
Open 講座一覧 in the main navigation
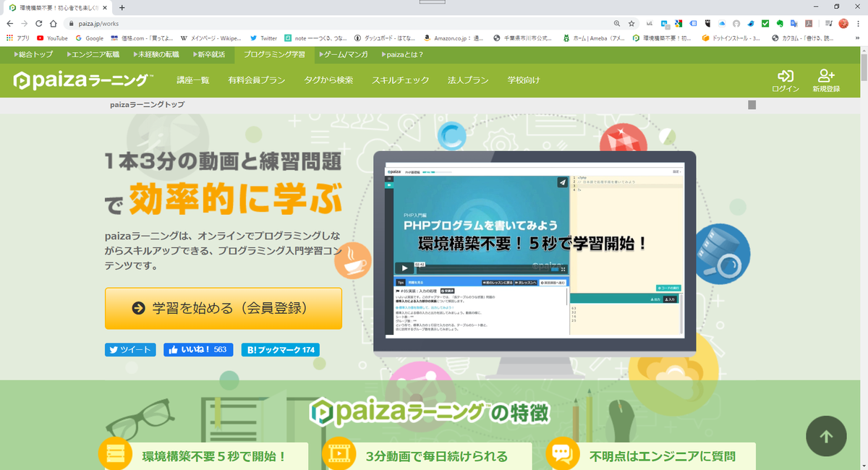pyautogui.click(x=192, y=80)
